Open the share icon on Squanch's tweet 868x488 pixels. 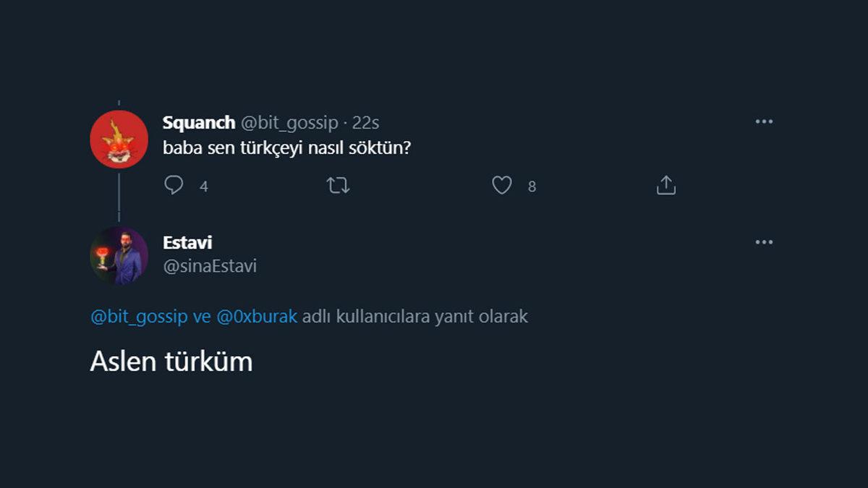point(665,185)
